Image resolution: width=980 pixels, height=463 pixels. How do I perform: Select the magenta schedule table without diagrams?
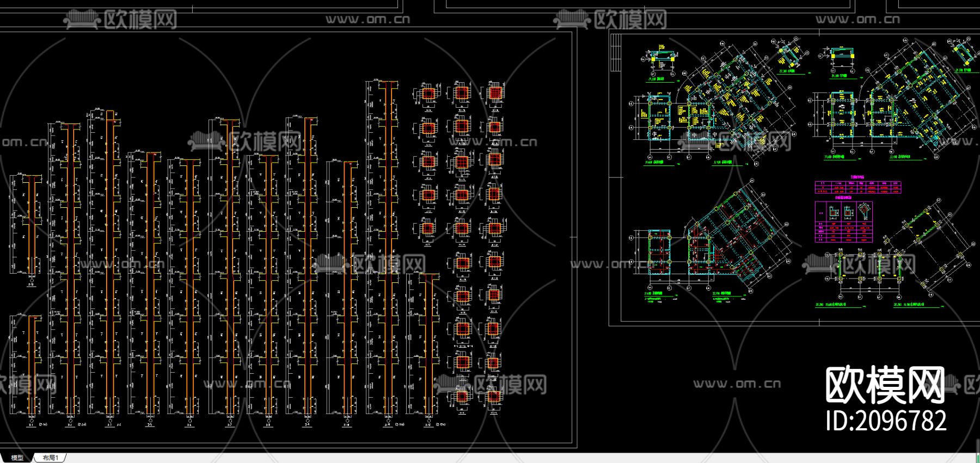857,187
